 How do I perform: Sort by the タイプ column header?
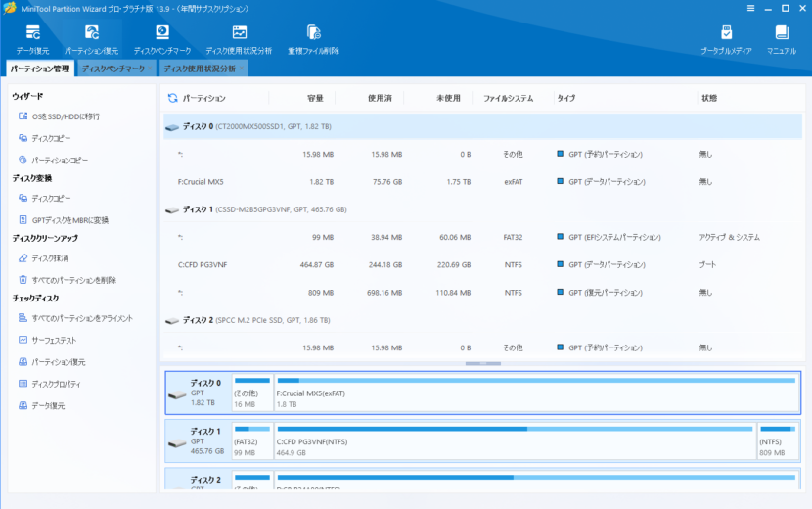click(566, 98)
